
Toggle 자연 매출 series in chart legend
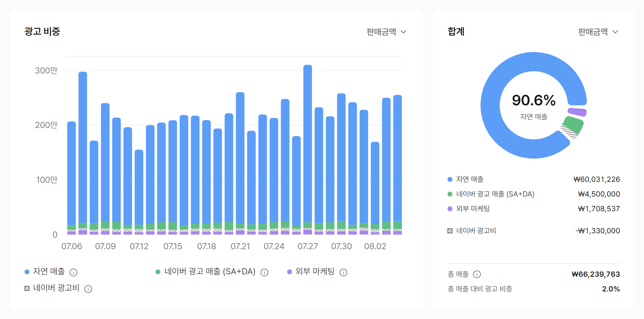pos(45,272)
